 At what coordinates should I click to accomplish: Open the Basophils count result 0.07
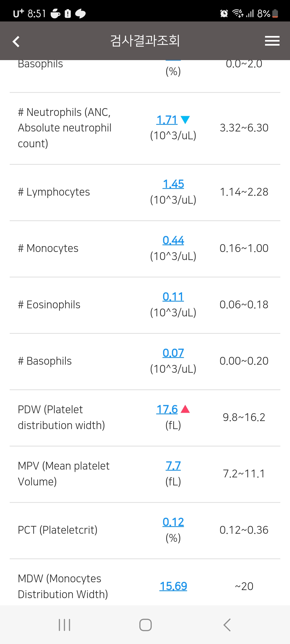pos(173,353)
